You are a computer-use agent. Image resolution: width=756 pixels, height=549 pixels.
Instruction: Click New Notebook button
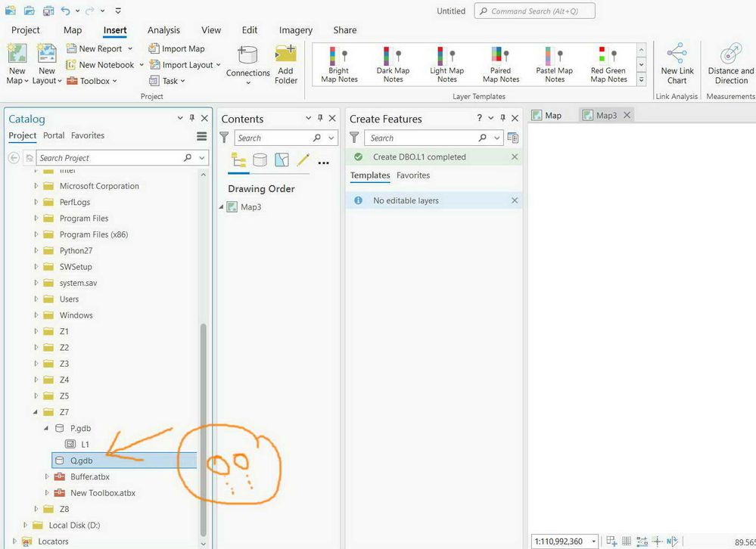pos(104,64)
